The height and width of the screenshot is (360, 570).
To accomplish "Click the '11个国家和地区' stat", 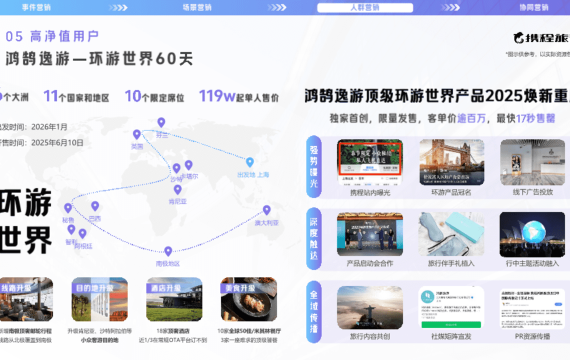I will (76, 96).
